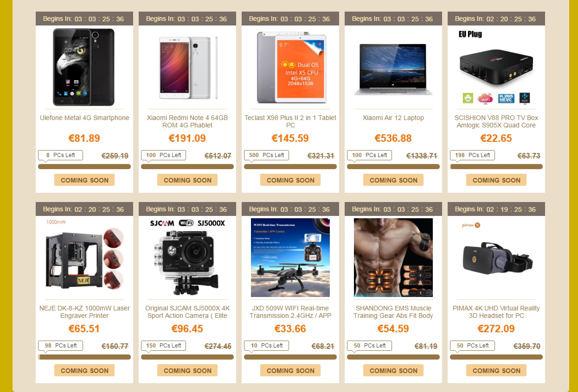
Task: Open the JXD 509W drone product image
Action: [290, 258]
